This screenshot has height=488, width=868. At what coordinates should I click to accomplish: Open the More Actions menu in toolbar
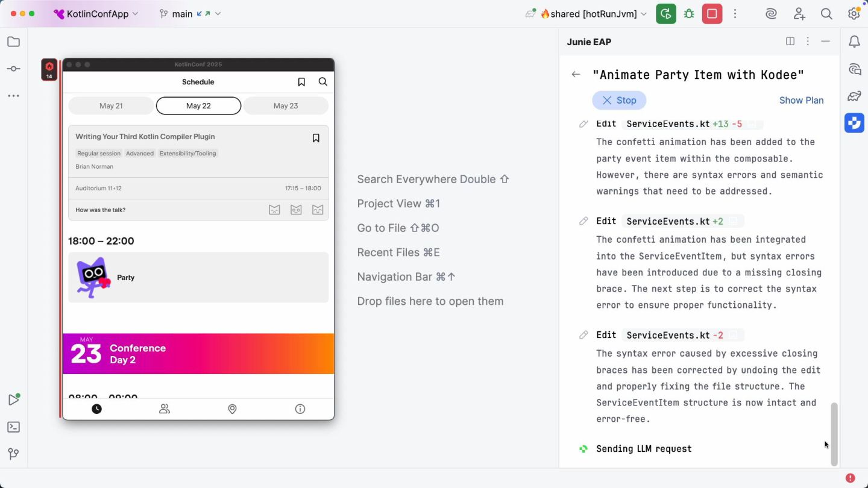click(x=735, y=14)
